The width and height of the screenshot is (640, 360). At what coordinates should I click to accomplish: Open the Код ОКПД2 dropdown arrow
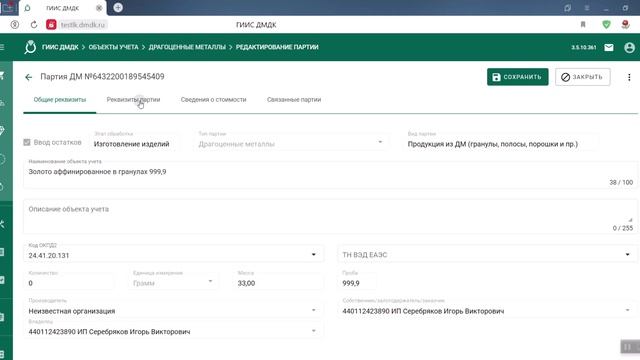[313, 255]
